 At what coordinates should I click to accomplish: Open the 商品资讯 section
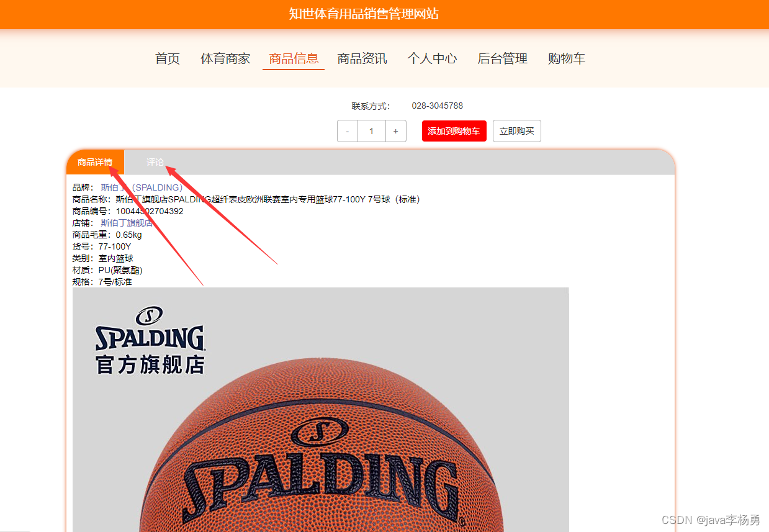coord(362,59)
